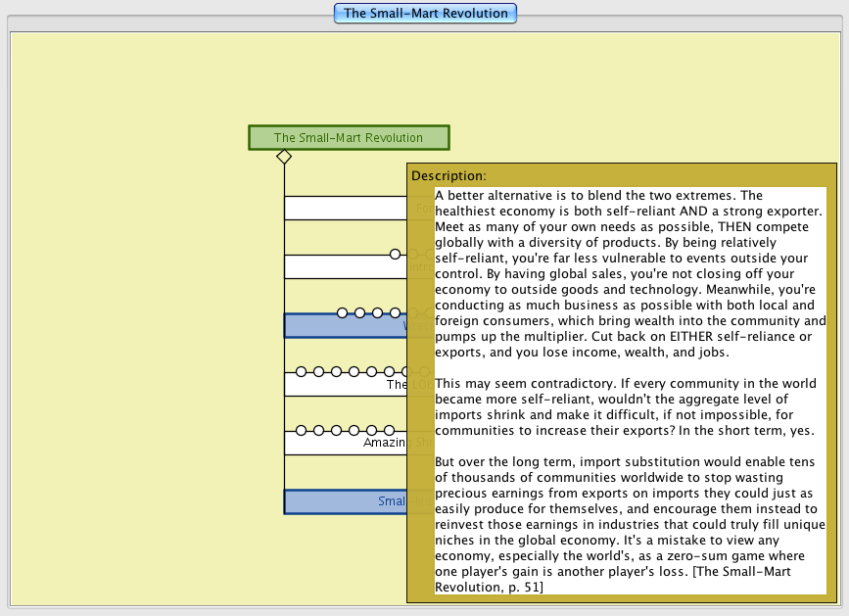The image size is (849, 616).
Task: Select the upper blue highlighted row
Action: pos(343,327)
